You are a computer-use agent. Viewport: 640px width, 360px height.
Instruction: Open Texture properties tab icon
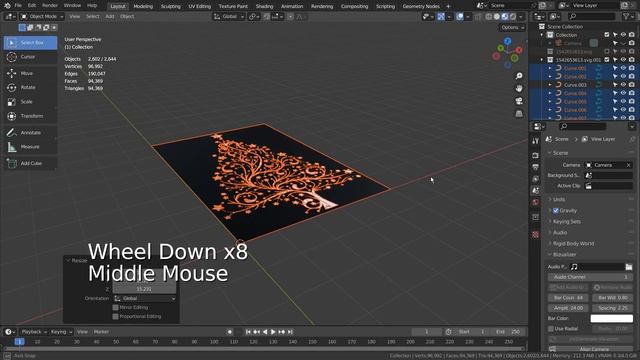point(536,235)
